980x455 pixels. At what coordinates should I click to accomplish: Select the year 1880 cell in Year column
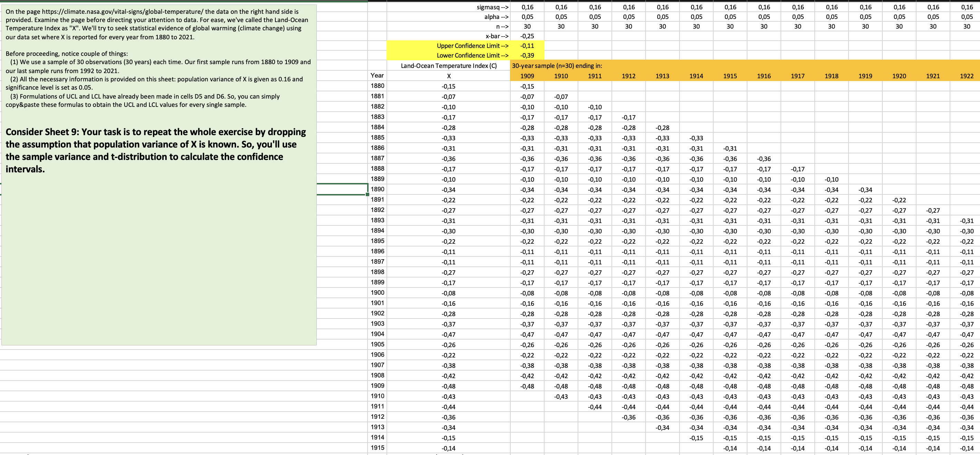click(377, 86)
